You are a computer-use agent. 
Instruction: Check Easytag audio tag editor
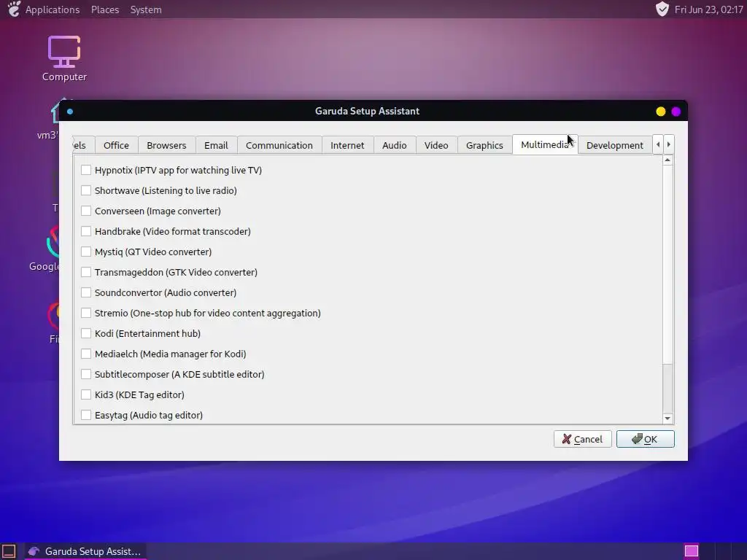86,415
